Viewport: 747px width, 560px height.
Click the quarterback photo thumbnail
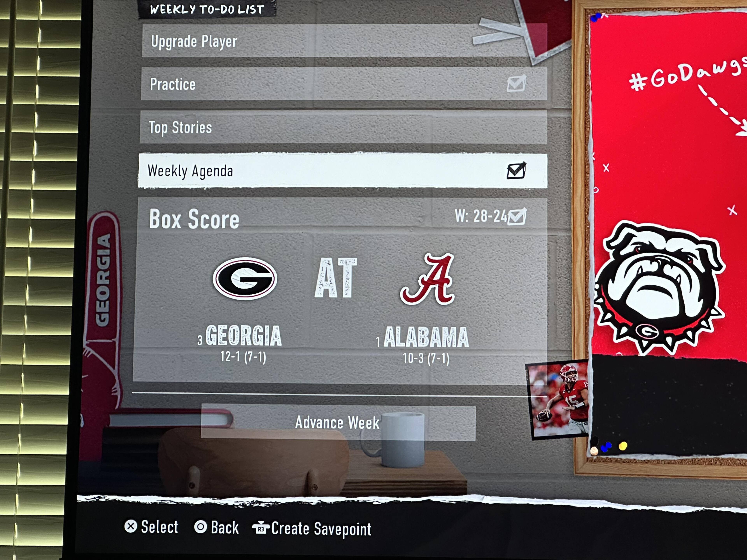coord(558,400)
